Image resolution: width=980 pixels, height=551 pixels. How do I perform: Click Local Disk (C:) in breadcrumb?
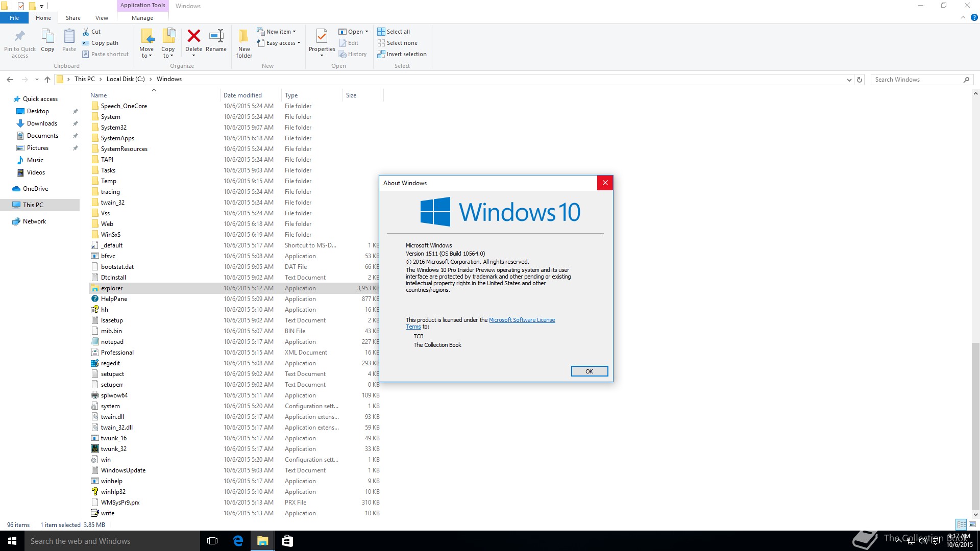coord(126,79)
